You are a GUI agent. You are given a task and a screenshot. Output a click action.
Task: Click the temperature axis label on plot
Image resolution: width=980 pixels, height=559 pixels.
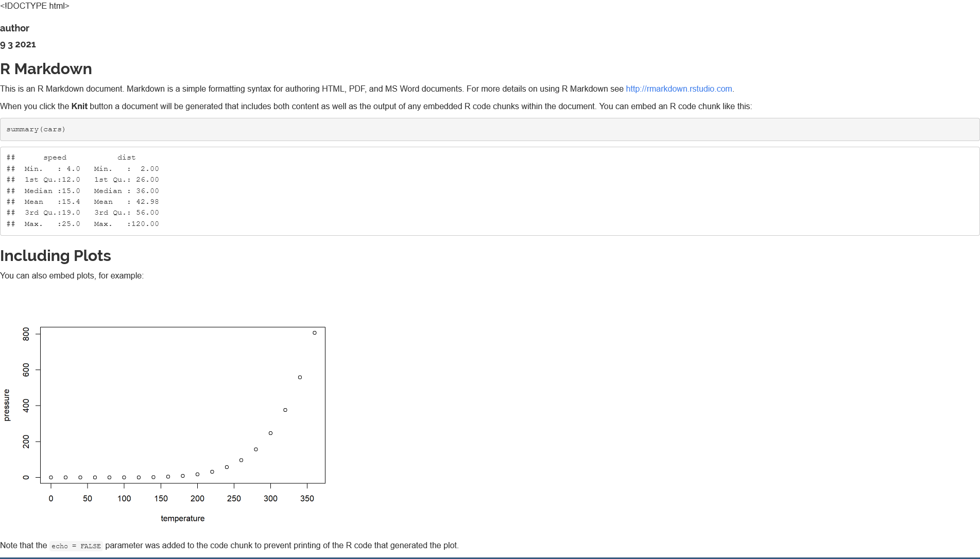tap(183, 518)
